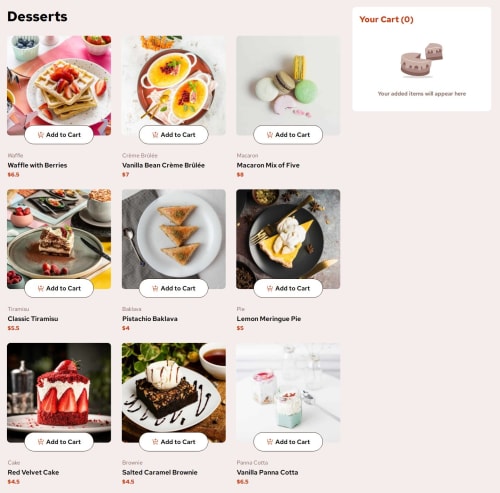The image size is (500, 493).
Task: Open the Waffle with Berries photo
Action: click(x=59, y=85)
